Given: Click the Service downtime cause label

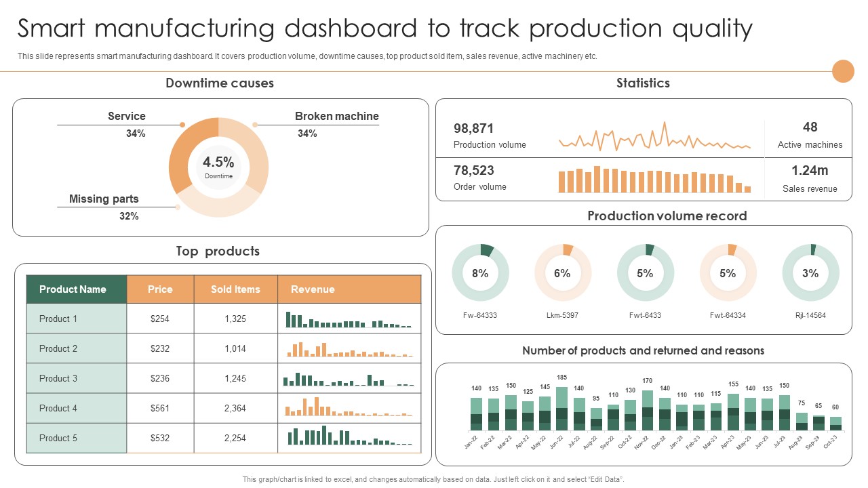Looking at the screenshot, I should [127, 116].
